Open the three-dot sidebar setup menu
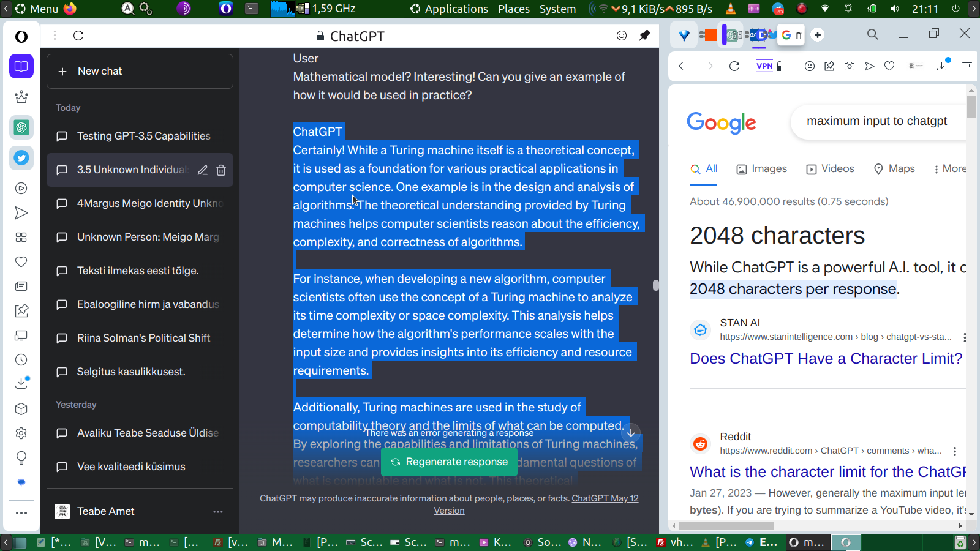 (x=21, y=513)
